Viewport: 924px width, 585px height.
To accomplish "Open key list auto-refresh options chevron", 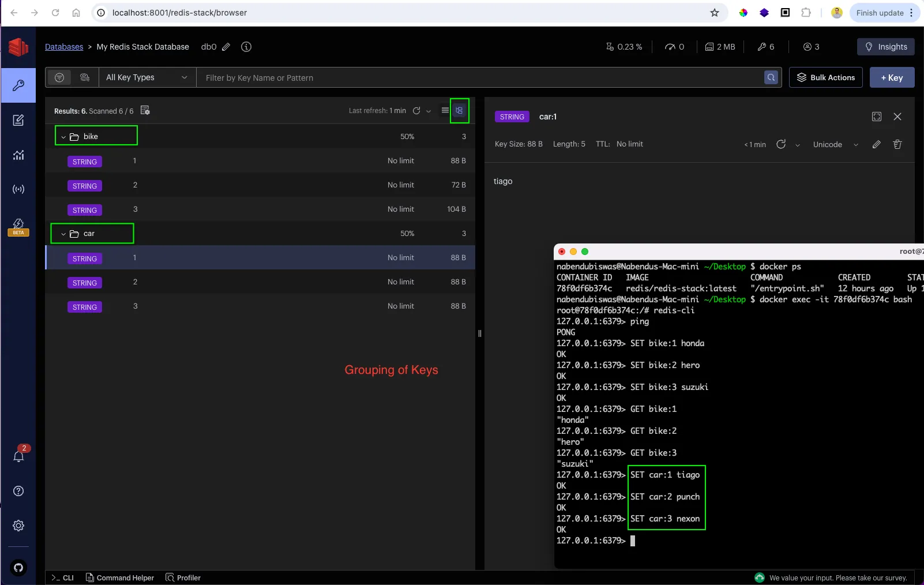I will point(429,111).
